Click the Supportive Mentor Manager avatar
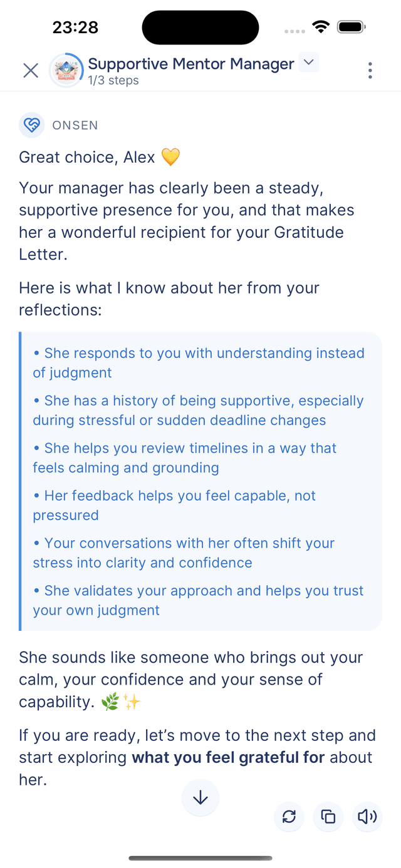 coord(66,70)
